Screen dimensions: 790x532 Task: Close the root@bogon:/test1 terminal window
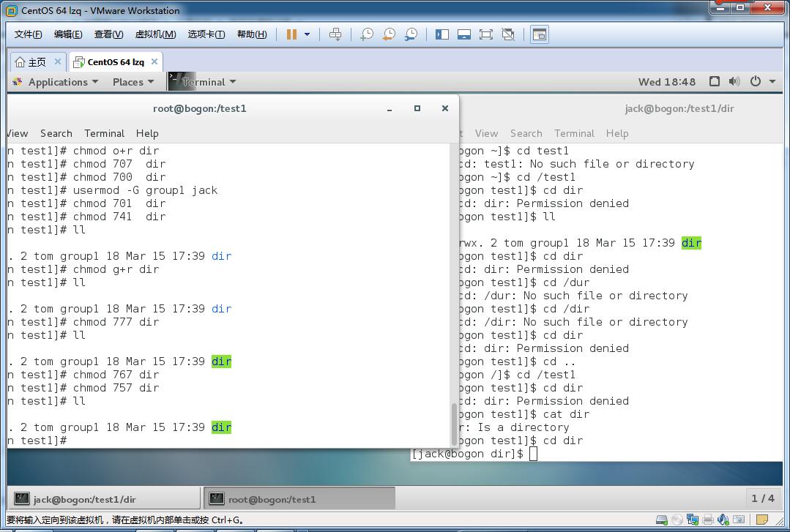tap(445, 108)
